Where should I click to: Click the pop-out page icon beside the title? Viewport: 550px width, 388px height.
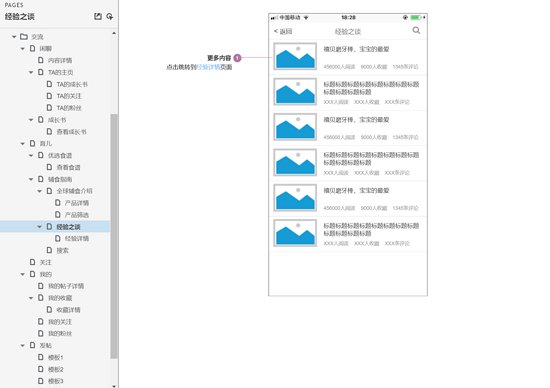[x=98, y=16]
